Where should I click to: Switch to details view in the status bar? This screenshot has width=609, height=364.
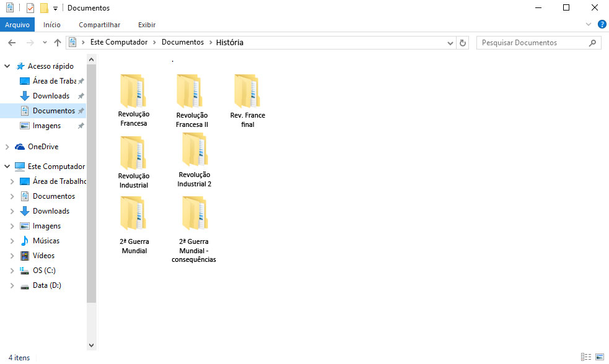point(585,357)
